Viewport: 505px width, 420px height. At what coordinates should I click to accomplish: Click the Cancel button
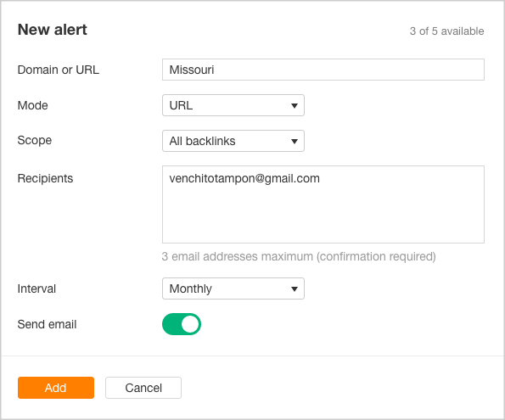(143, 388)
